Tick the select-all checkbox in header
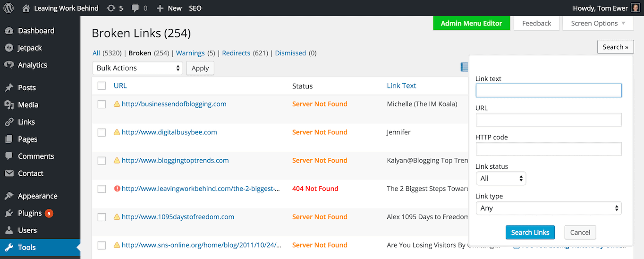 [102, 86]
